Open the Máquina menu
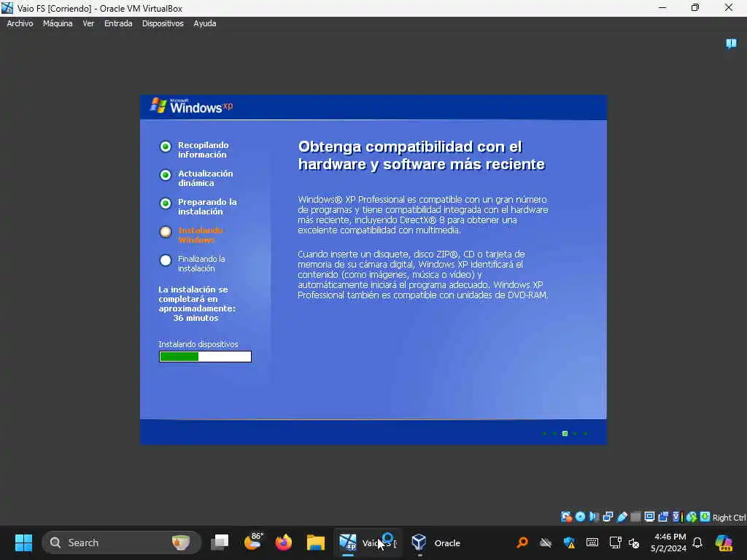 58,23
